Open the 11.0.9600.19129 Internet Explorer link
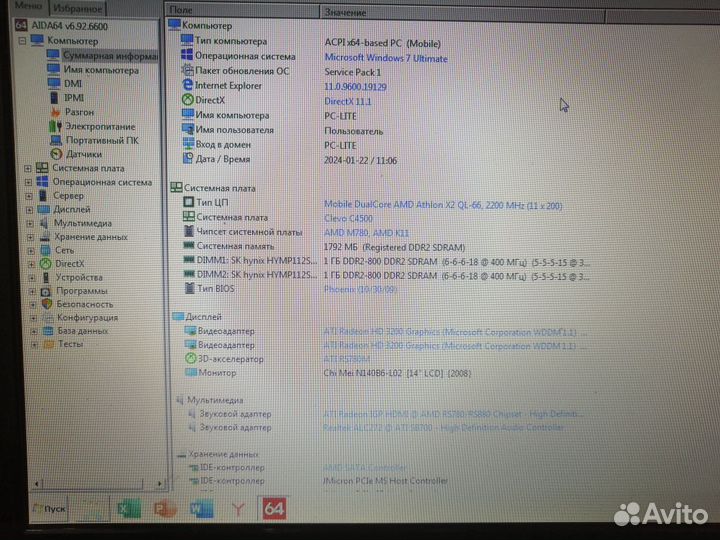Image resolution: width=720 pixels, height=540 pixels. tap(355, 87)
